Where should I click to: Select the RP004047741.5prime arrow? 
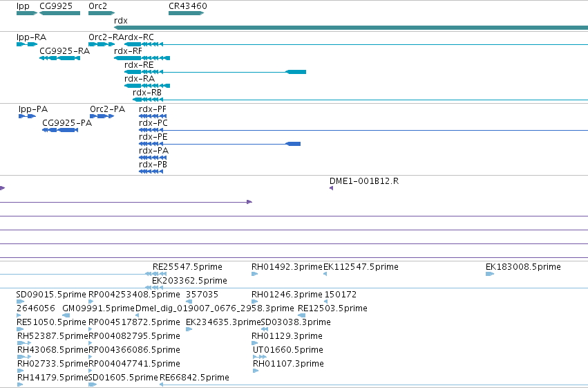91,371
